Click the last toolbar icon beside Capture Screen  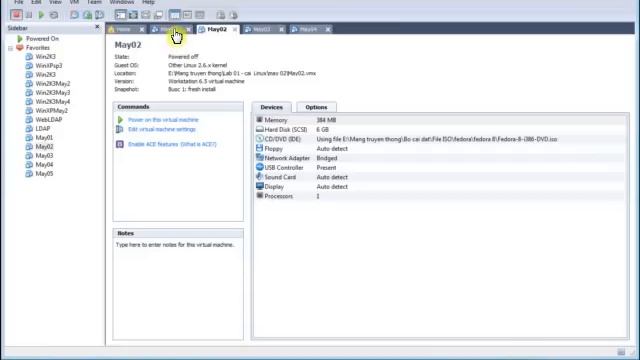click(x=233, y=15)
